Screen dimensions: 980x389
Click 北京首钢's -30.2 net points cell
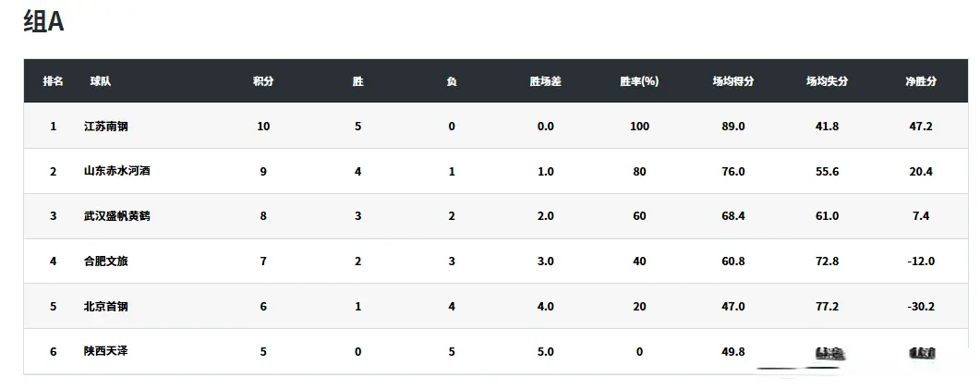[x=921, y=307]
